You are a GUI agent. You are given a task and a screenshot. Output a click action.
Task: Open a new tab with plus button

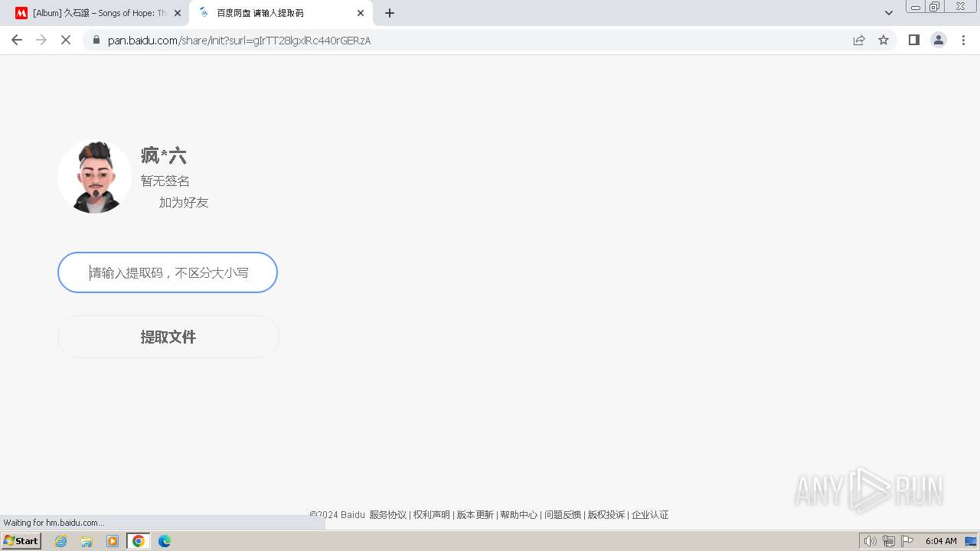click(390, 13)
